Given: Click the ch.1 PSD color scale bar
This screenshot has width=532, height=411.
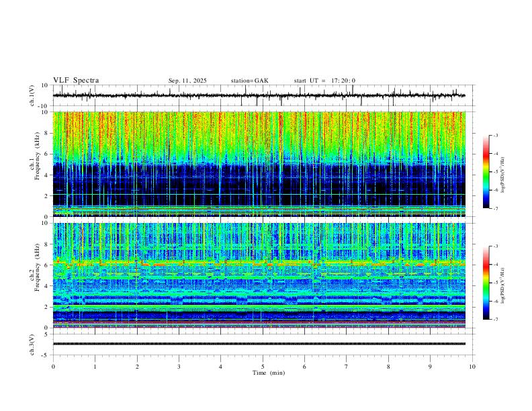Looking at the screenshot, I should pos(486,172).
